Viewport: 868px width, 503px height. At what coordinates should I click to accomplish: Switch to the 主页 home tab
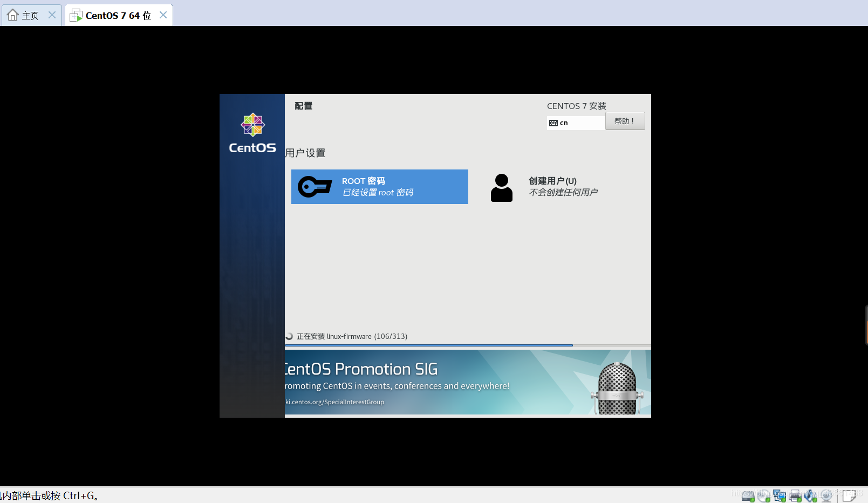31,15
